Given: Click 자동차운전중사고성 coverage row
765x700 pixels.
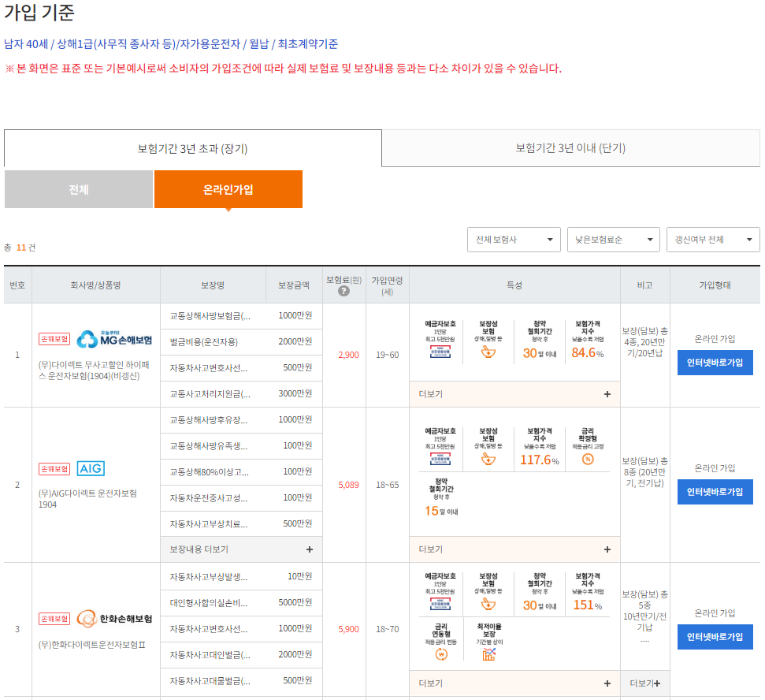Looking at the screenshot, I should [x=242, y=498].
